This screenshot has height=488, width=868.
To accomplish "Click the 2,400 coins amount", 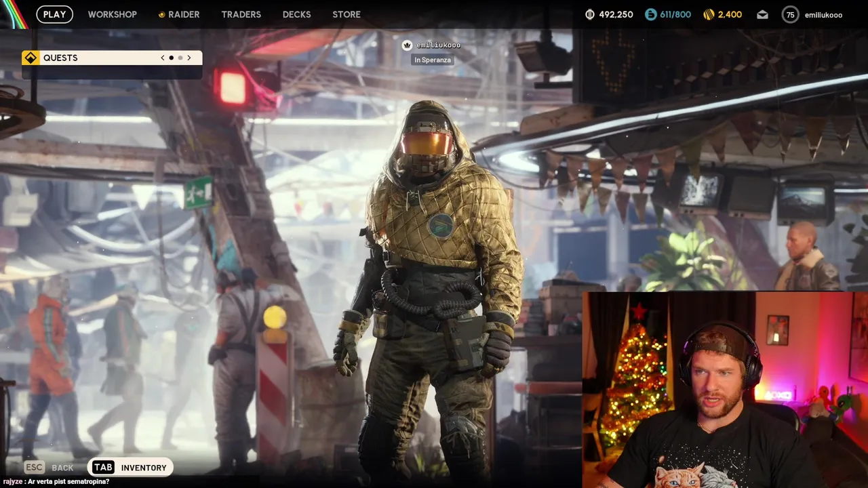I will tap(730, 14).
